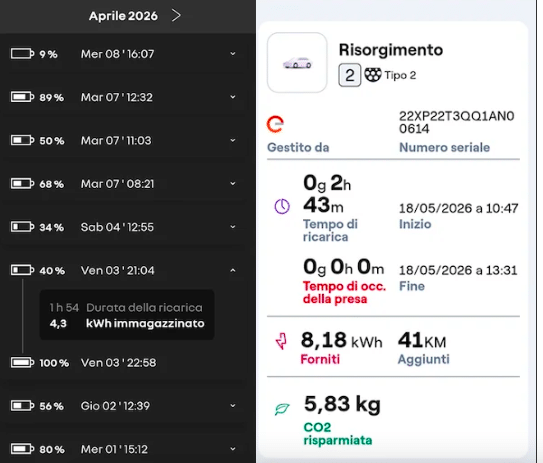Expand the Gio 02 12:39 charging entry
Screen dimensions: 543x463
tap(233, 406)
